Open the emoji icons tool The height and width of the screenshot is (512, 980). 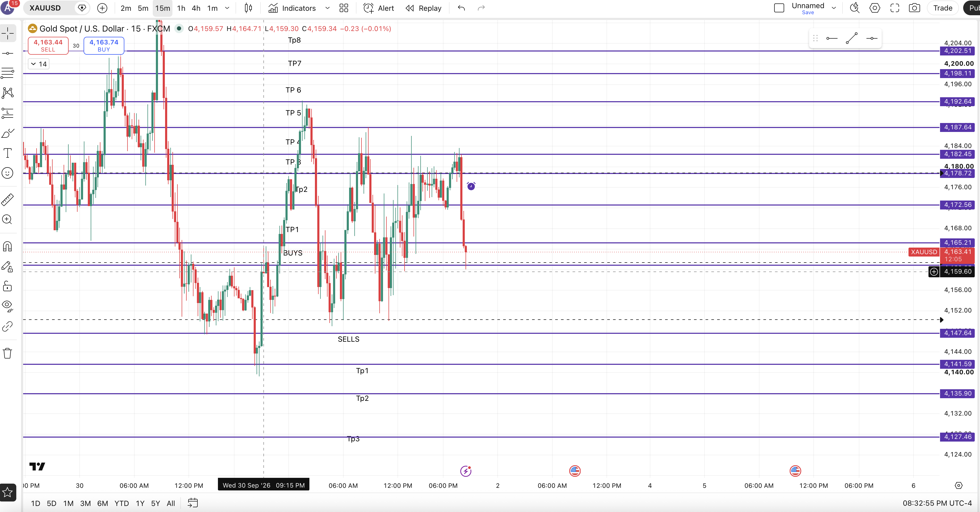[8, 173]
